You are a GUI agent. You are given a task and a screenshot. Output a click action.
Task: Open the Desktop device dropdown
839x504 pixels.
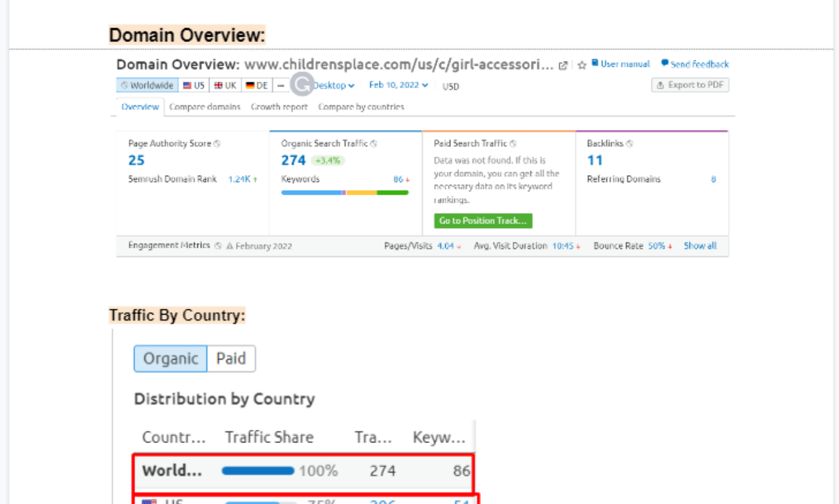pyautogui.click(x=334, y=85)
